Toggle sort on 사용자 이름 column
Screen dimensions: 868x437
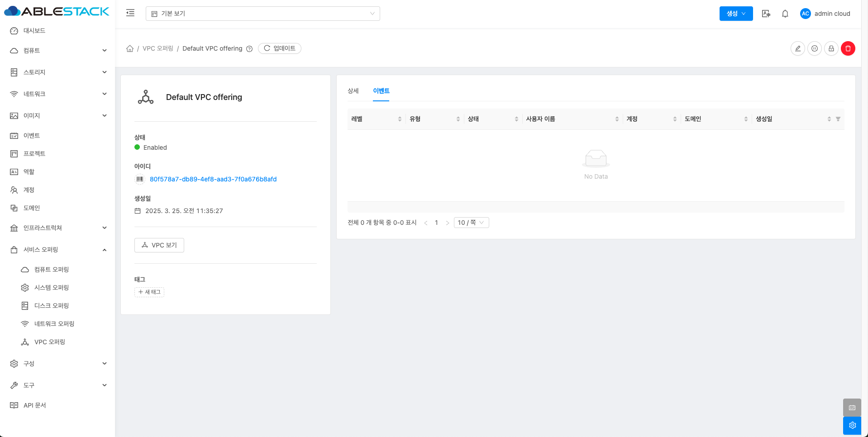point(617,119)
